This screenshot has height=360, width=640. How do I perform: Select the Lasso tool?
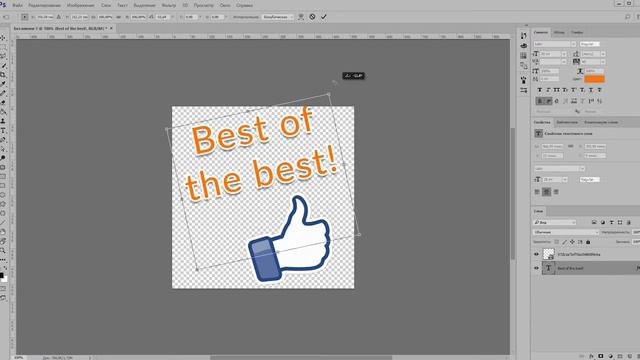coord(3,56)
